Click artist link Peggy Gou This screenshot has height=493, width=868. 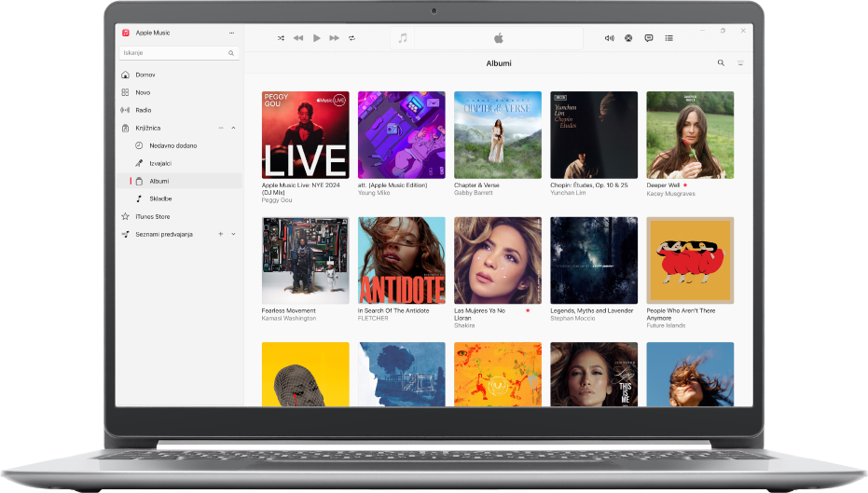click(277, 199)
